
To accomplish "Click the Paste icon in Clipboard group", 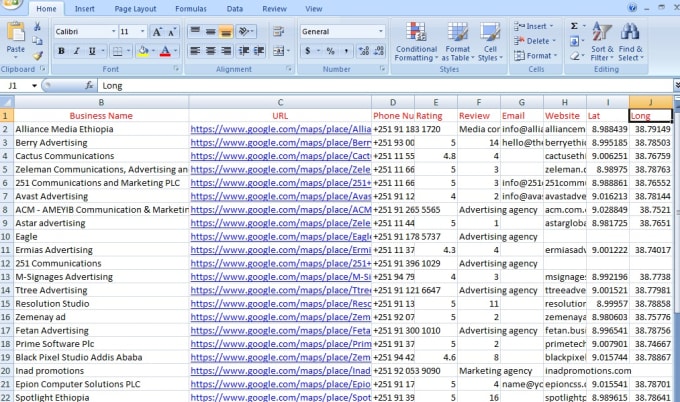I will click(15, 35).
